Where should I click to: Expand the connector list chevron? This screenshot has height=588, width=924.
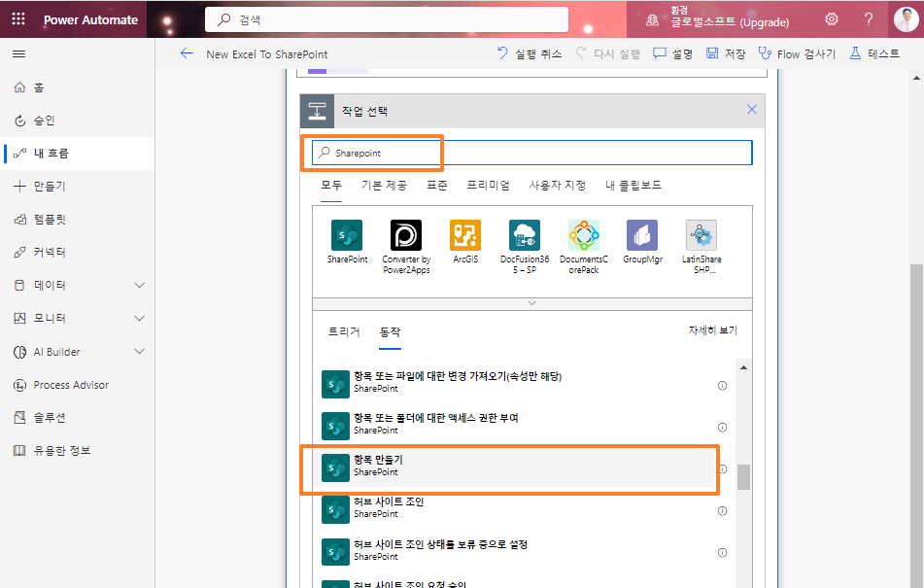[x=532, y=303]
